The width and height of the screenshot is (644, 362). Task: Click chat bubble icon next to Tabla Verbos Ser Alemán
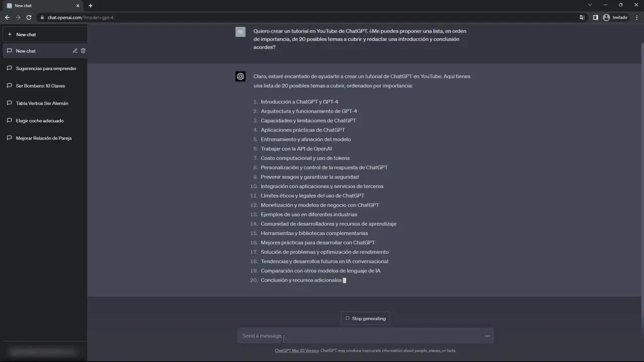(x=10, y=103)
